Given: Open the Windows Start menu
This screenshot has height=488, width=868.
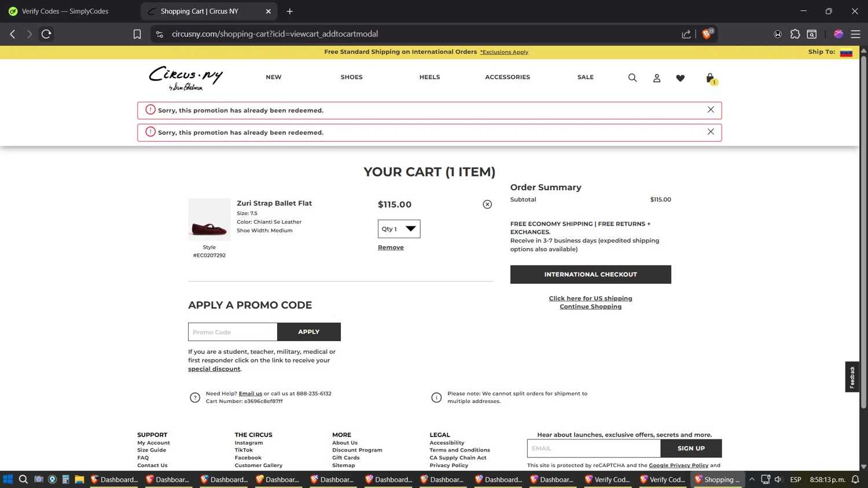Looking at the screenshot, I should click(x=8, y=479).
